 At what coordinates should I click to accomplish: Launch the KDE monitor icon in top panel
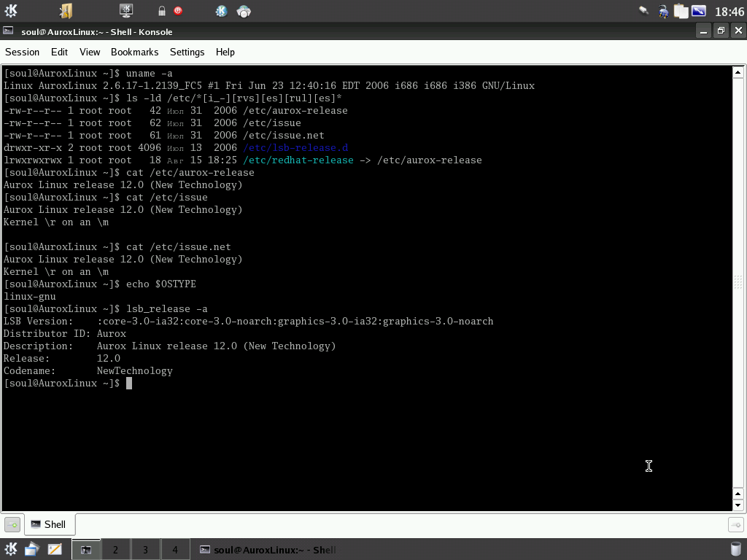pos(126,10)
